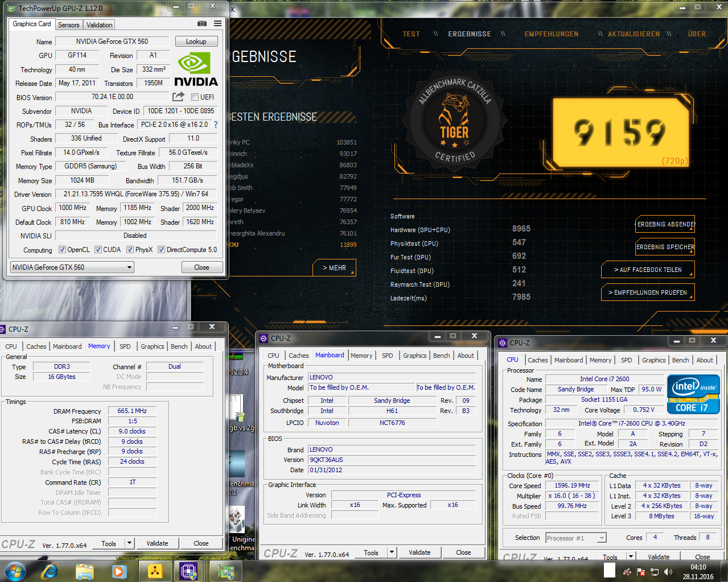Image resolution: width=728 pixels, height=582 pixels.
Task: Open SPD tab in Memory CPU-Z window
Action: 125,346
